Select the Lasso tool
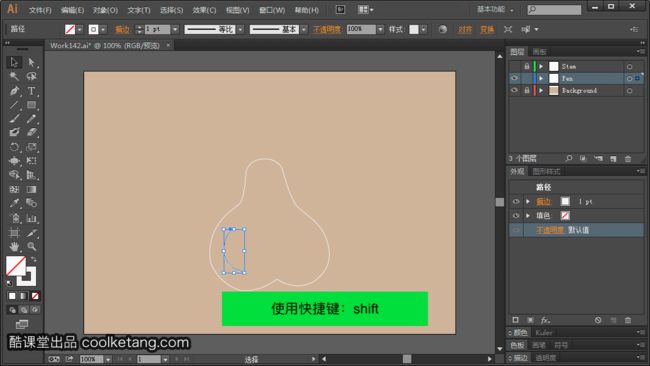The width and height of the screenshot is (650, 366). 31,76
